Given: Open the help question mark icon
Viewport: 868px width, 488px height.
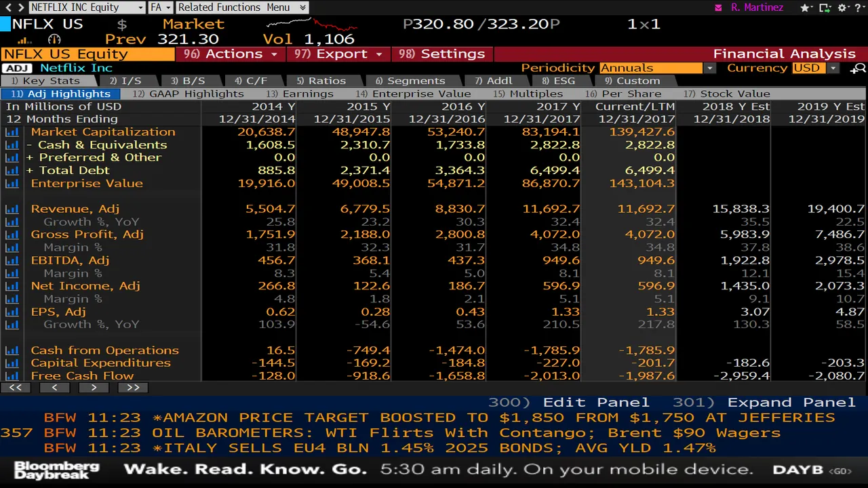Looking at the screenshot, I should 859,7.
